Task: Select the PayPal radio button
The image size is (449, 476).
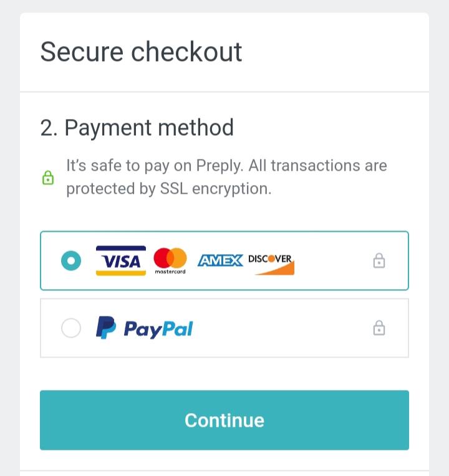Action: pos(71,328)
